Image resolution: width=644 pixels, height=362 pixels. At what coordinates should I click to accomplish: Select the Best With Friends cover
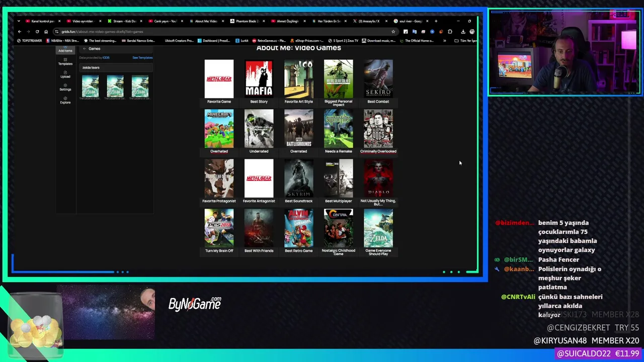[x=259, y=228]
